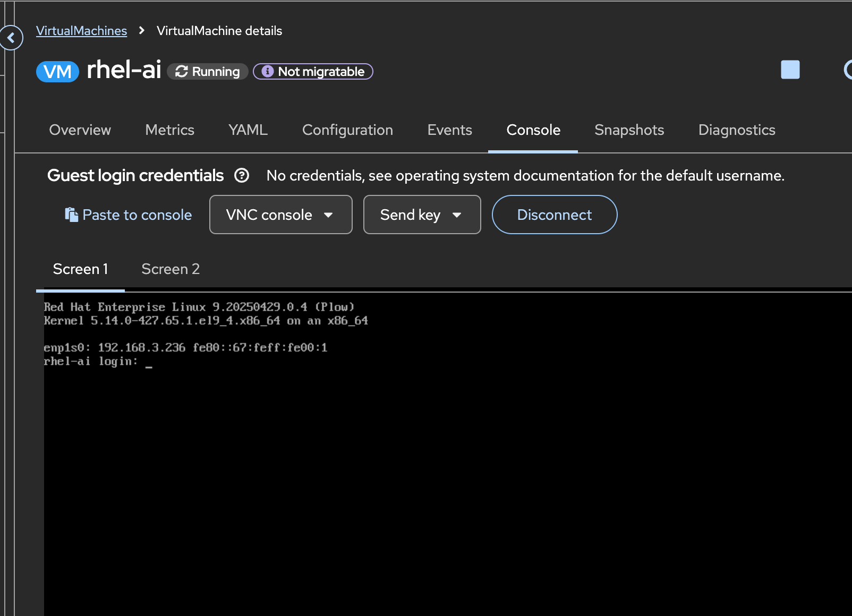Viewport: 852px width, 616px height.
Task: Open the YAML tab
Action: pyautogui.click(x=248, y=130)
